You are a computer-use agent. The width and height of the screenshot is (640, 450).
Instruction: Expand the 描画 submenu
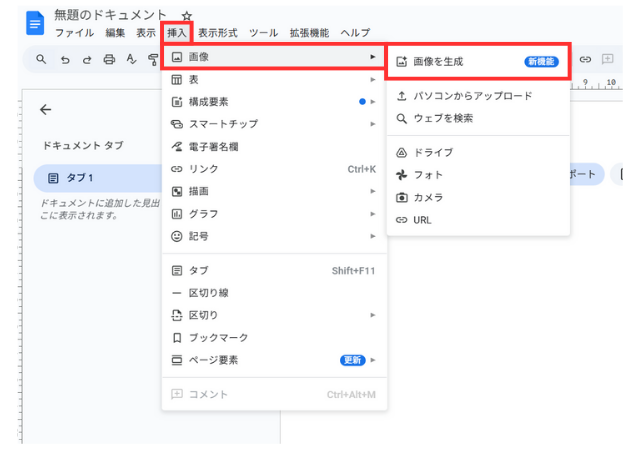coord(273,191)
